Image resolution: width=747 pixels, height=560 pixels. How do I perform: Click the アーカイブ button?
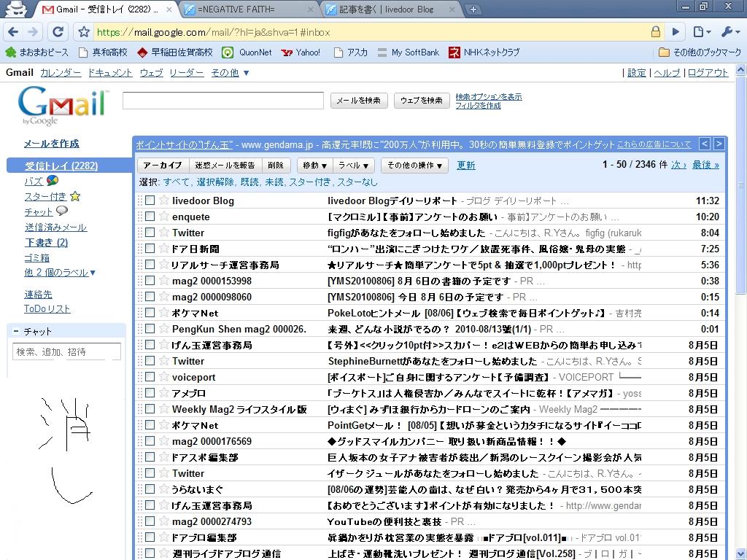click(x=163, y=166)
